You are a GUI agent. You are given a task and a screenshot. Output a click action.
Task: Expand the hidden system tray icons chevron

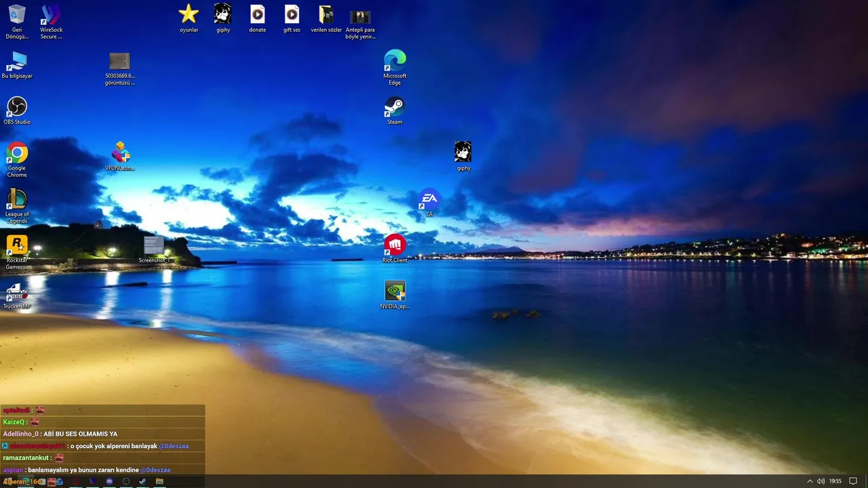[x=810, y=481]
